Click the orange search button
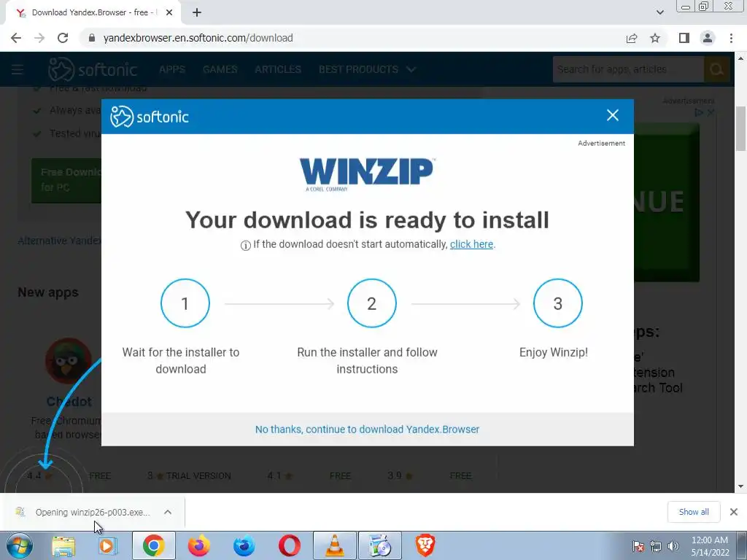 (x=716, y=69)
